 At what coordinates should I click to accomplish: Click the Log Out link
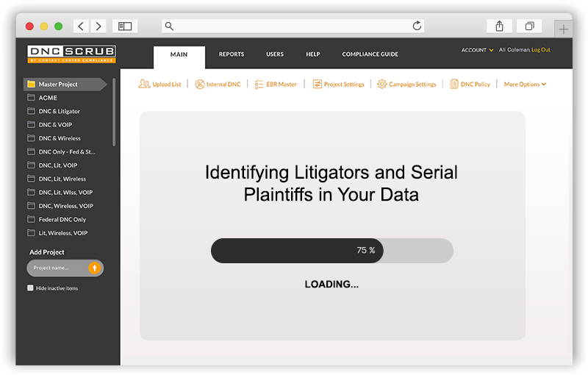click(540, 50)
